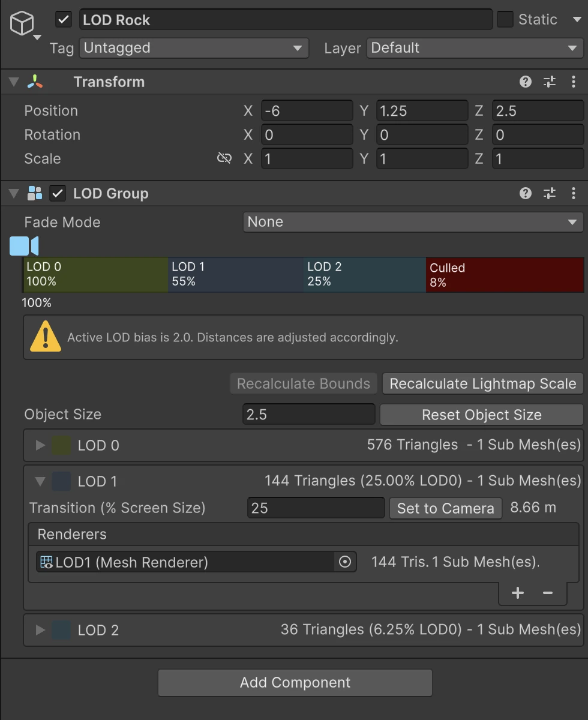588x720 pixels.
Task: Click the Renderers header label
Action: pos(72,534)
